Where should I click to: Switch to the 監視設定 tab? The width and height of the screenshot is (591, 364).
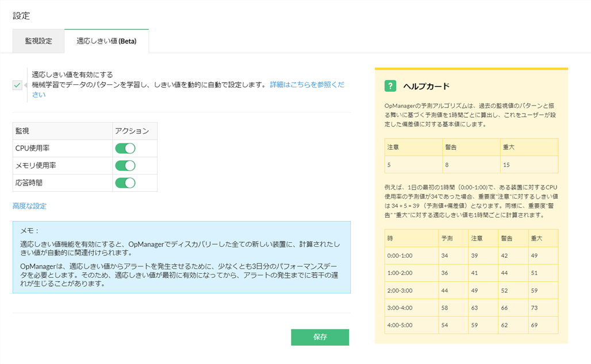click(x=39, y=41)
